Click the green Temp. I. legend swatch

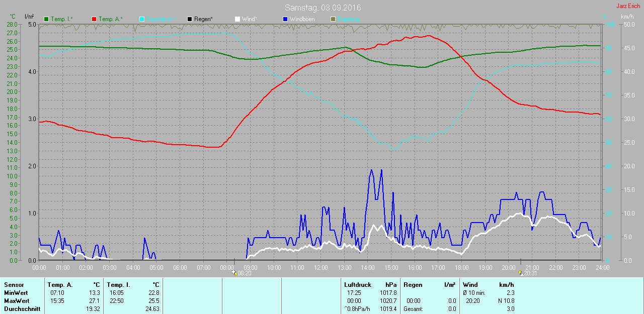[47, 19]
